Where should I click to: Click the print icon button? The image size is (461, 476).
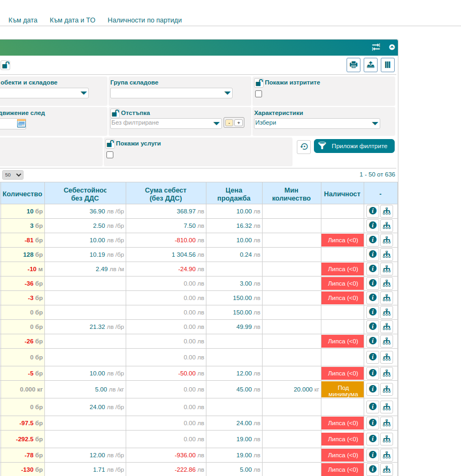354,65
